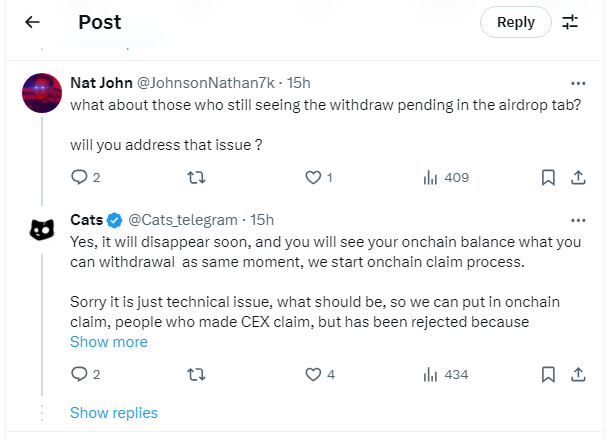Repost the Cats reply
The image size is (614, 441).
197,374
